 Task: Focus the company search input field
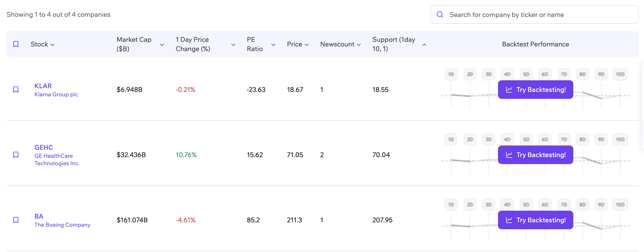534,14
